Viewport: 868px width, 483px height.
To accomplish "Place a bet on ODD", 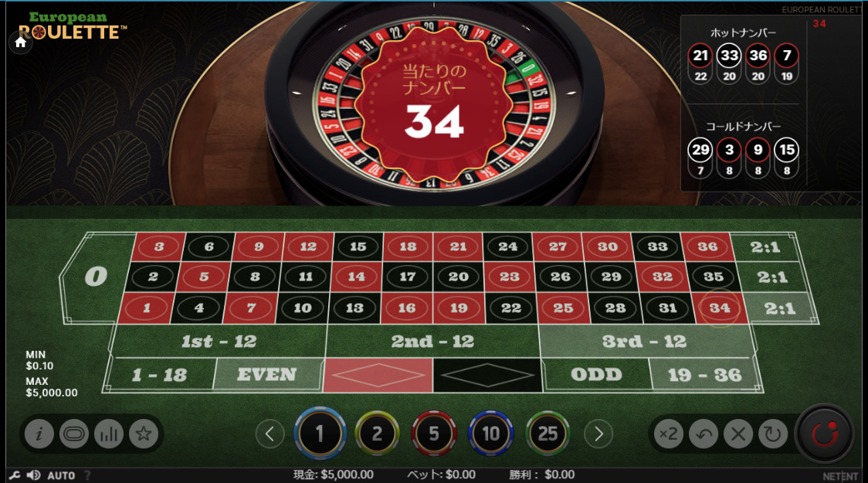I will [596, 375].
